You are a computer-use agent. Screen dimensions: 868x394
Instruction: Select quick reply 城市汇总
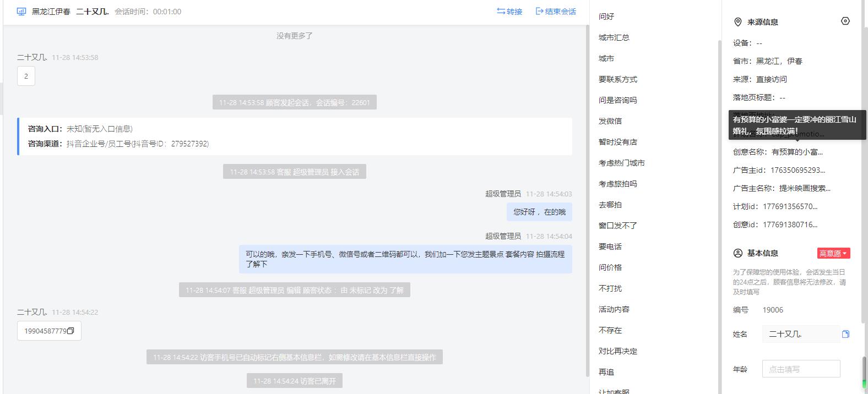(x=614, y=37)
